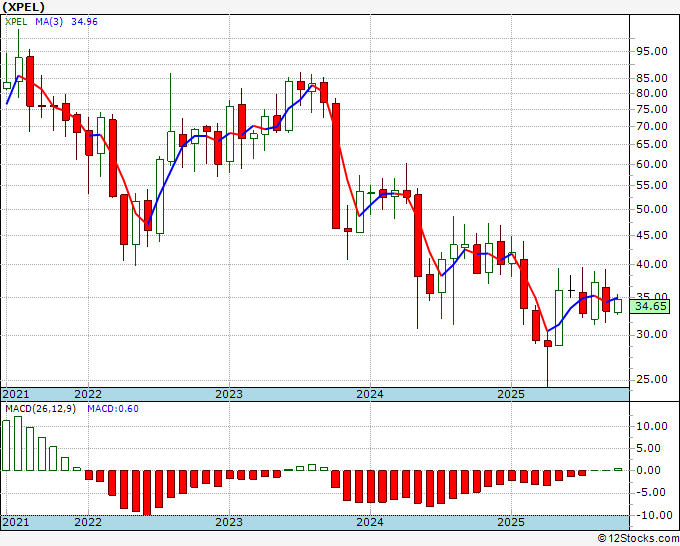The image size is (680, 546).
Task: Click the (XPEL) chart title
Action: pos(23,7)
